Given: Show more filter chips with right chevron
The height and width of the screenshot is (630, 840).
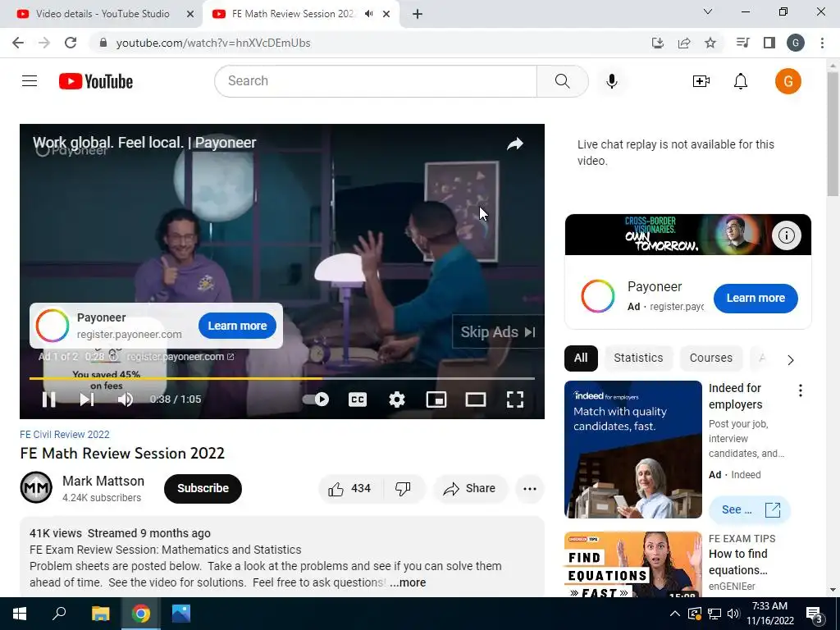Looking at the screenshot, I should (x=790, y=359).
